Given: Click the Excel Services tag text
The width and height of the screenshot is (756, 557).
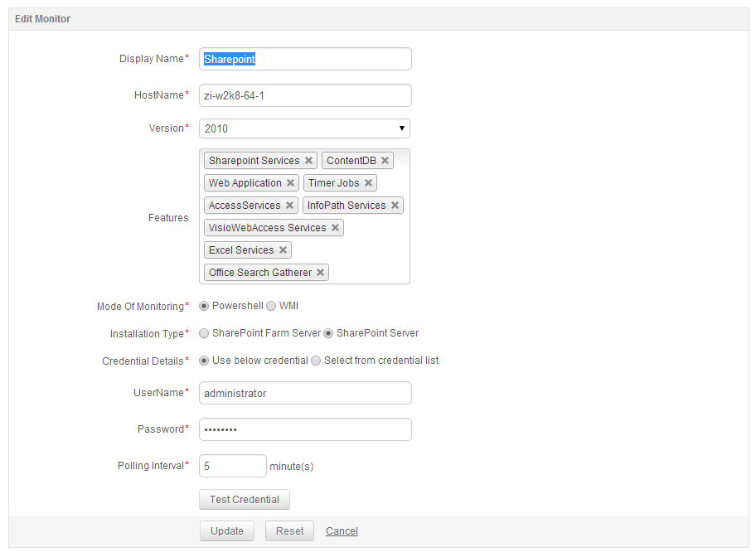Looking at the screenshot, I should pyautogui.click(x=241, y=249).
